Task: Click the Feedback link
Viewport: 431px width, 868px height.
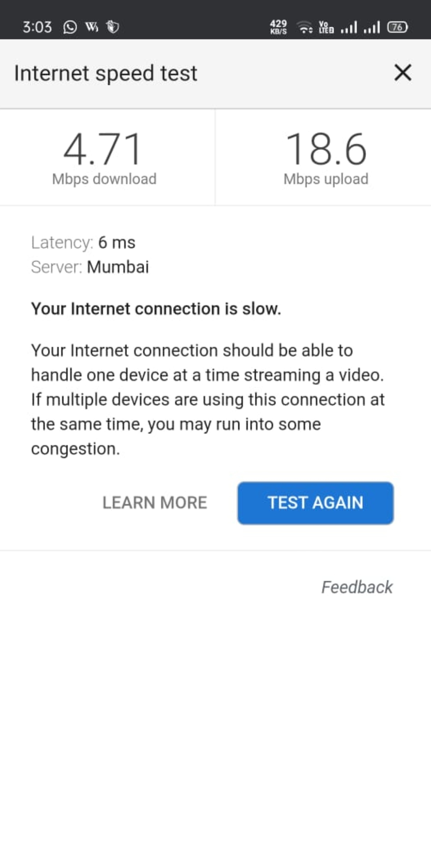Action: coord(357,587)
